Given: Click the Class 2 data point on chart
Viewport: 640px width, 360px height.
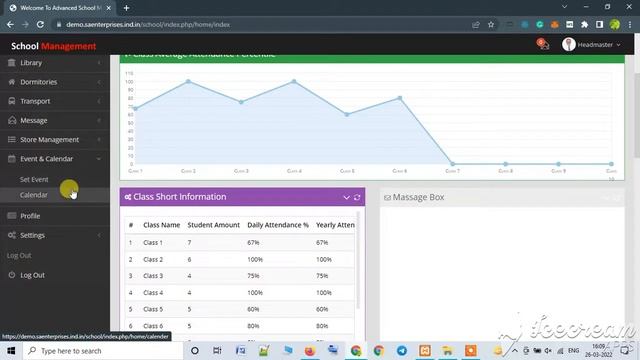Looking at the screenshot, I should [x=188, y=82].
